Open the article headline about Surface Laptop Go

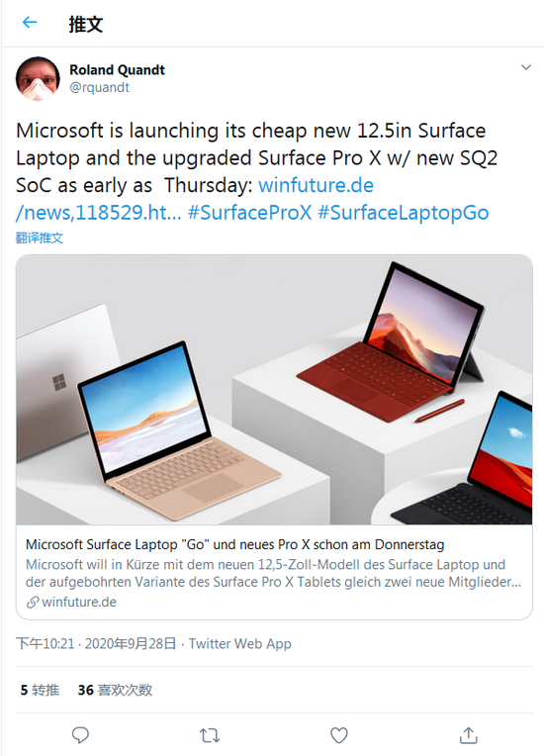tap(234, 544)
